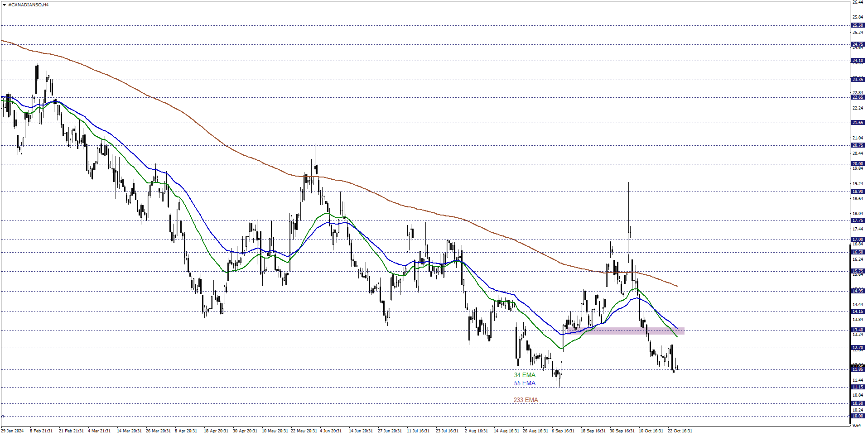The image size is (868, 436).
Task: Click the 29 Jan 2024 date label
Action: click(x=13, y=431)
